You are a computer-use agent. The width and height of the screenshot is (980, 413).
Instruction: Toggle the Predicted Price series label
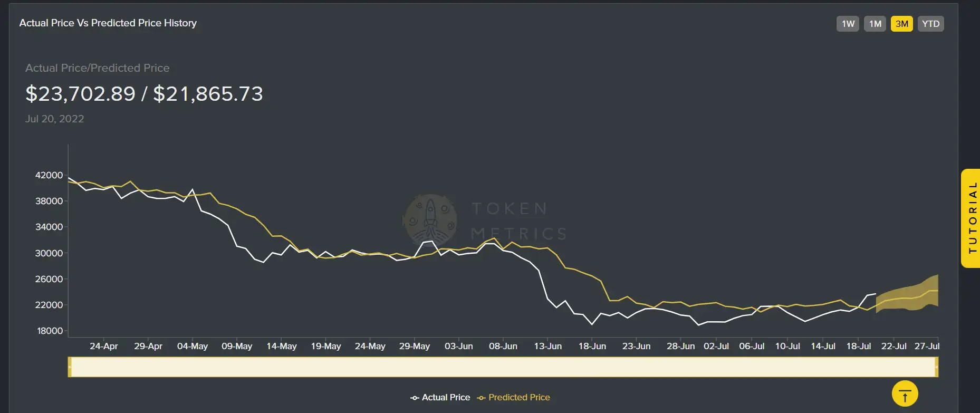[519, 398]
